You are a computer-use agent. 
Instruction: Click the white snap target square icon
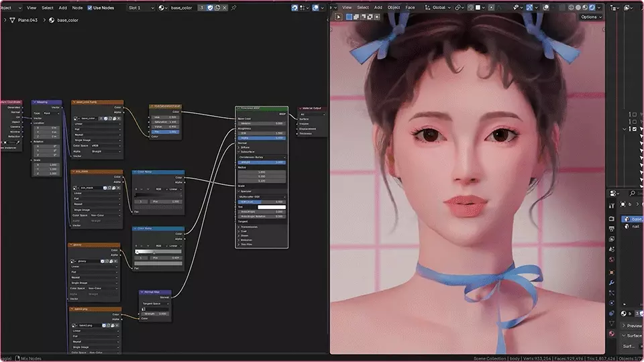pos(478,7)
